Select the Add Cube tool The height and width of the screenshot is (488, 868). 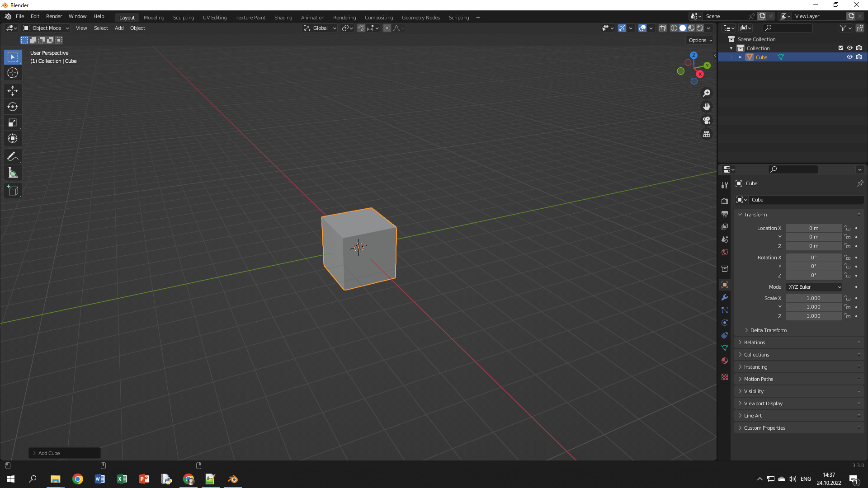[x=13, y=191]
